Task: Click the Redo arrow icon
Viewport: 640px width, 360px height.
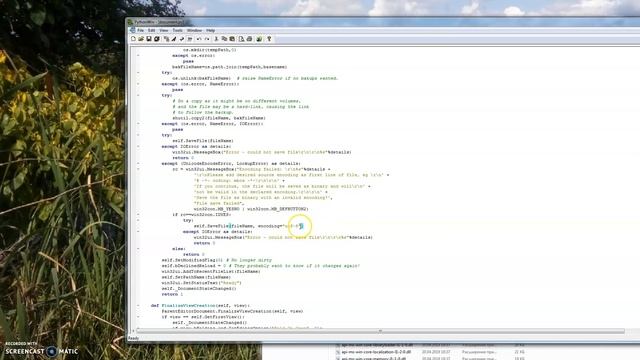Action: tap(207, 39)
